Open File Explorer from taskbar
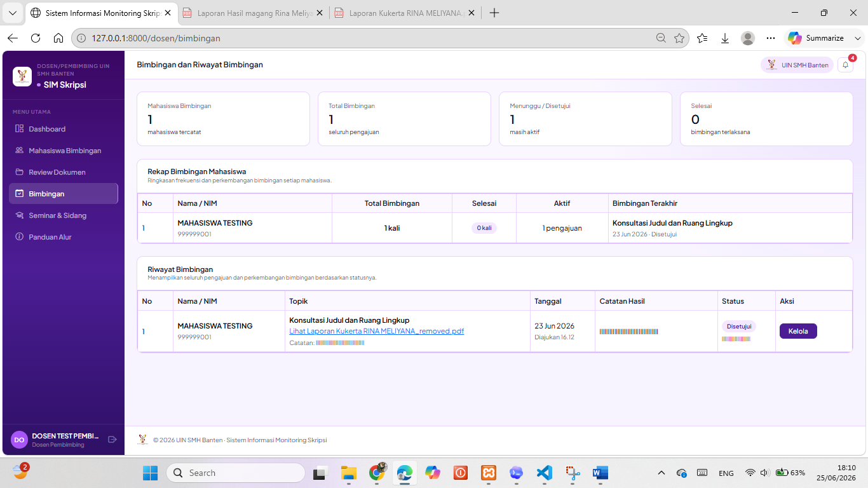Viewport: 868px width, 488px height. pyautogui.click(x=348, y=473)
